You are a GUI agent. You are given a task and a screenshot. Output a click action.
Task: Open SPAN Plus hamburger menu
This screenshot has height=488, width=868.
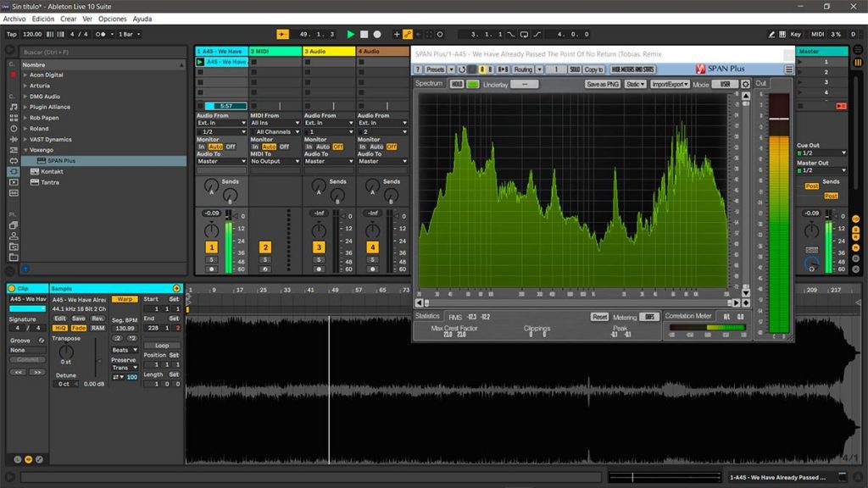(788, 69)
